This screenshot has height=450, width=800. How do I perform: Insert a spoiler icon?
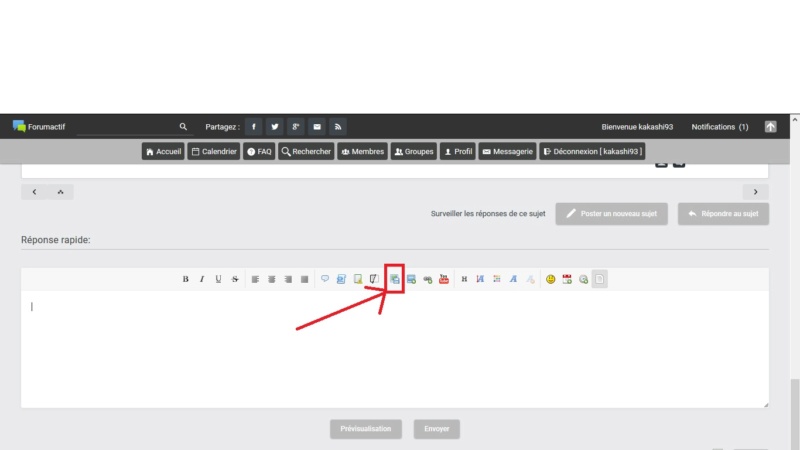point(358,279)
